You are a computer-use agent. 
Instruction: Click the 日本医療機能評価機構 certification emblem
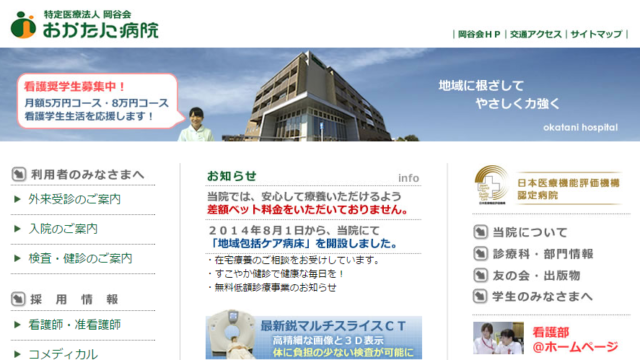(491, 184)
